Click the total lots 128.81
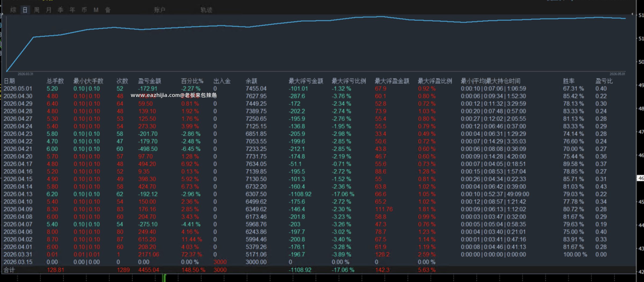This screenshot has height=282, width=644. click(x=56, y=270)
